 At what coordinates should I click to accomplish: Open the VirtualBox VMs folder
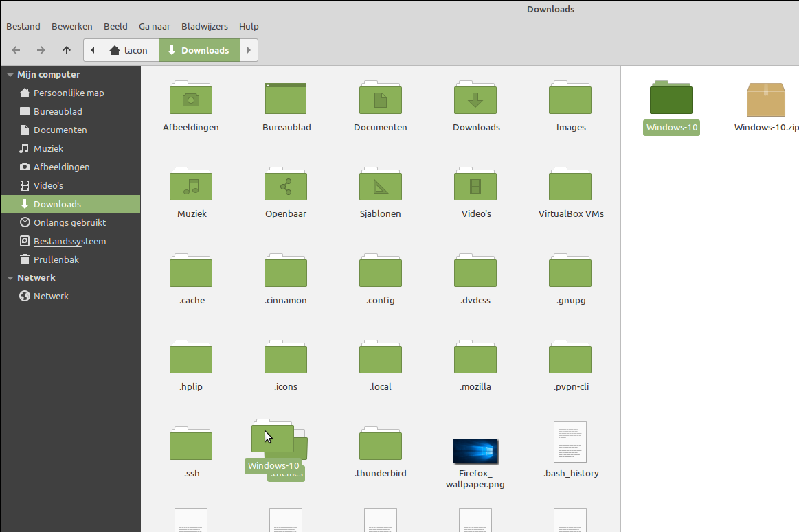pyautogui.click(x=570, y=185)
